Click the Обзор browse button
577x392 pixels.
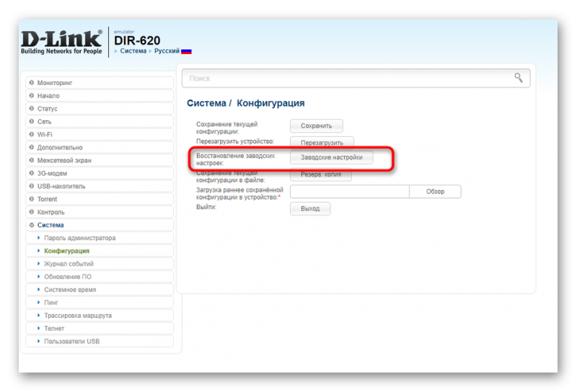pyautogui.click(x=435, y=191)
